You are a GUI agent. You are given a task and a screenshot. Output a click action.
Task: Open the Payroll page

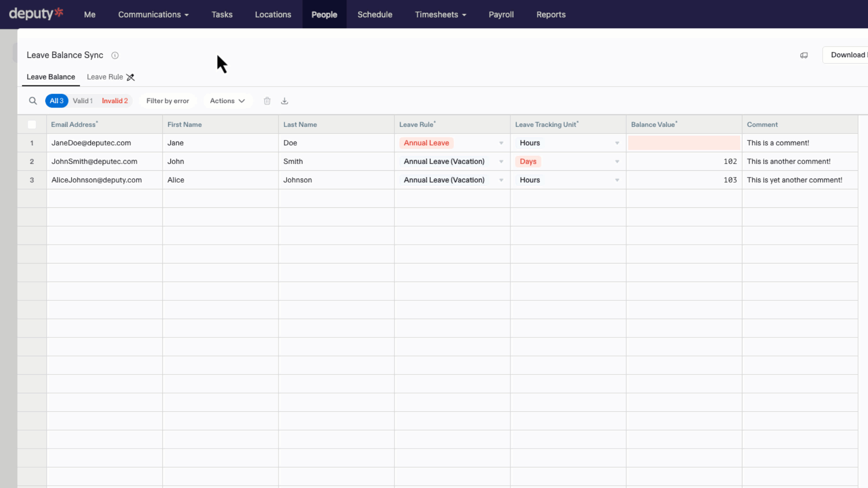pyautogui.click(x=501, y=14)
